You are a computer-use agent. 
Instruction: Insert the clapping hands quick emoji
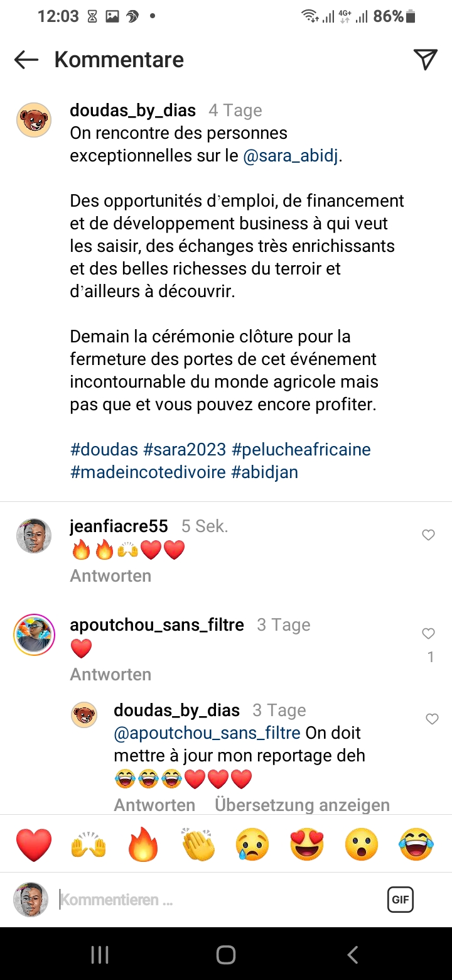(x=198, y=844)
